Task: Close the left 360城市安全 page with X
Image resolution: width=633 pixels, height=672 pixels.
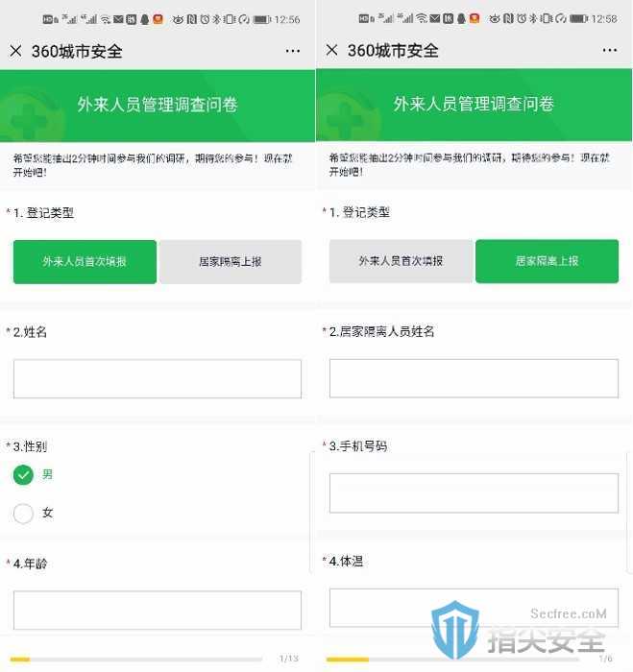Action: pyautogui.click(x=15, y=51)
